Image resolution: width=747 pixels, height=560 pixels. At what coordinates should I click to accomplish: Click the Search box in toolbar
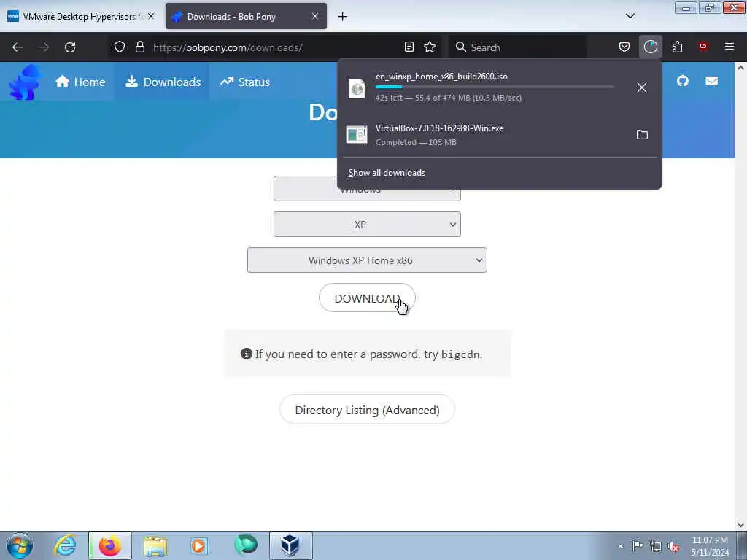click(517, 47)
